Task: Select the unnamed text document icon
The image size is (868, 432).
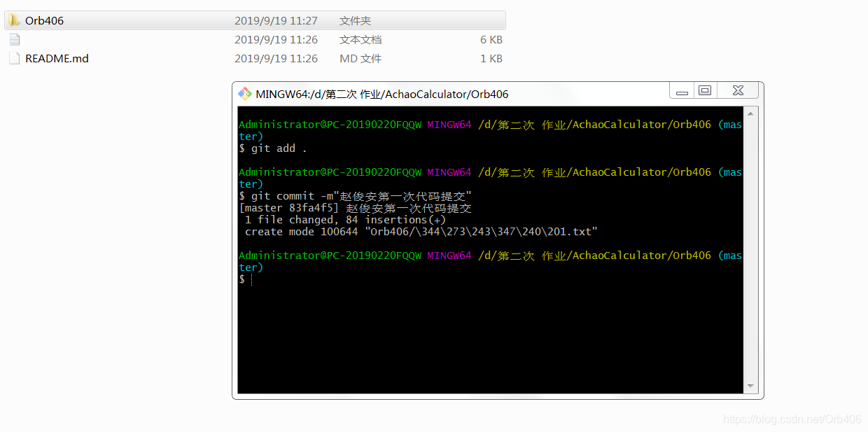Action: tap(14, 40)
